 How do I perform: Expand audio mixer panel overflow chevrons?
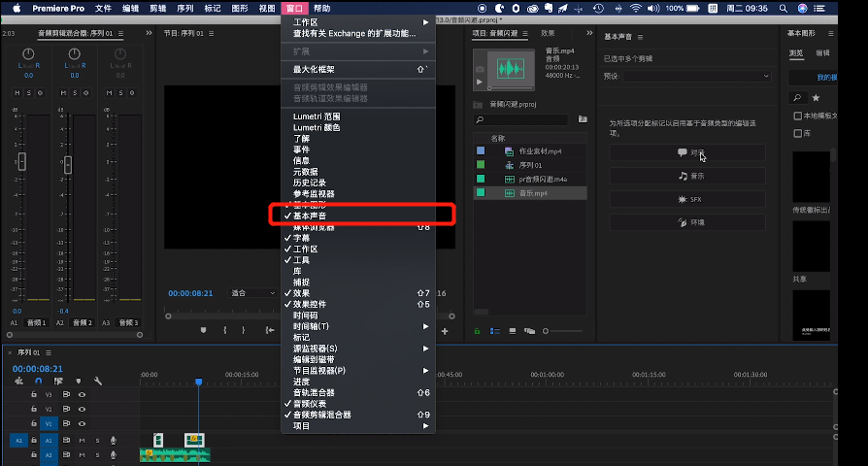coord(149,33)
